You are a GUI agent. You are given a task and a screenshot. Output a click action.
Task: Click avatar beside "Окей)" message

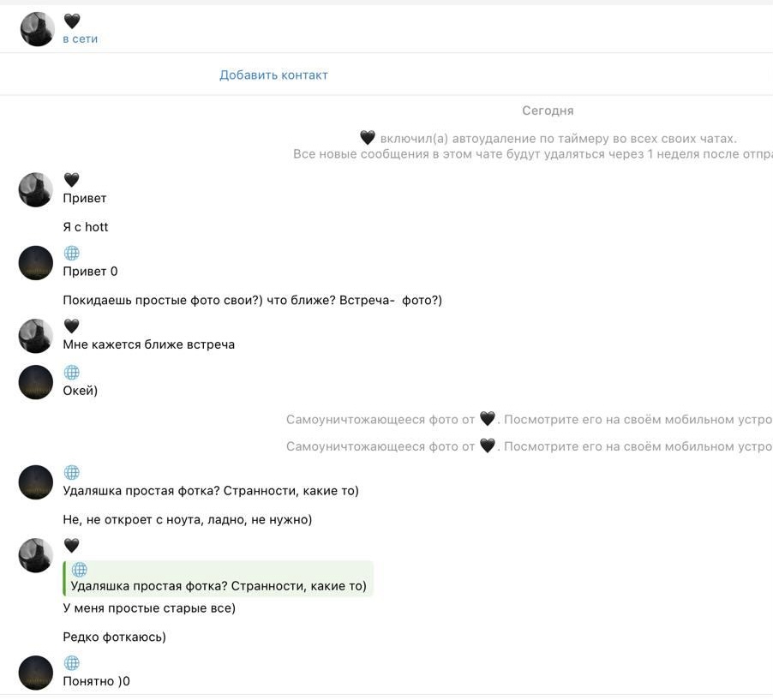point(36,382)
